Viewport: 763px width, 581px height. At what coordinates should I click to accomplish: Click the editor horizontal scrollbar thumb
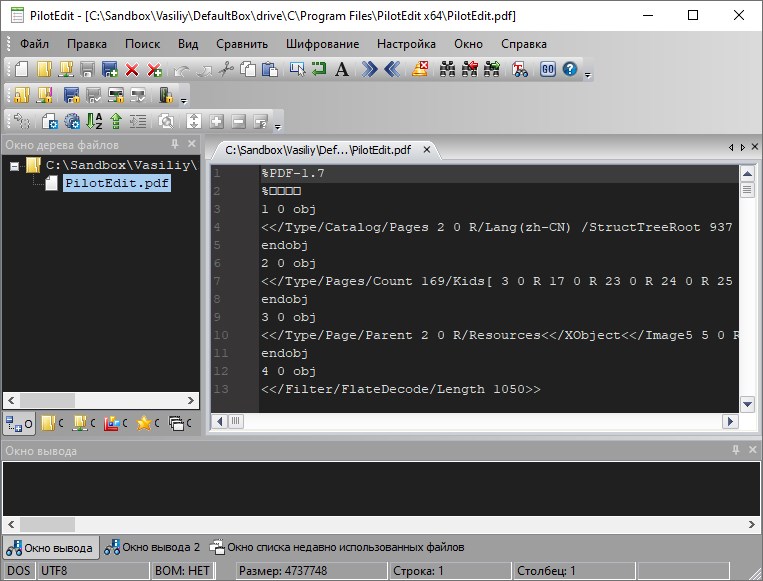click(x=237, y=422)
